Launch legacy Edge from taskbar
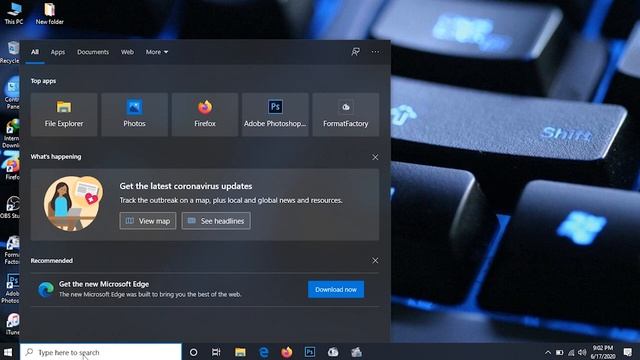The height and width of the screenshot is (360, 640). point(264,352)
